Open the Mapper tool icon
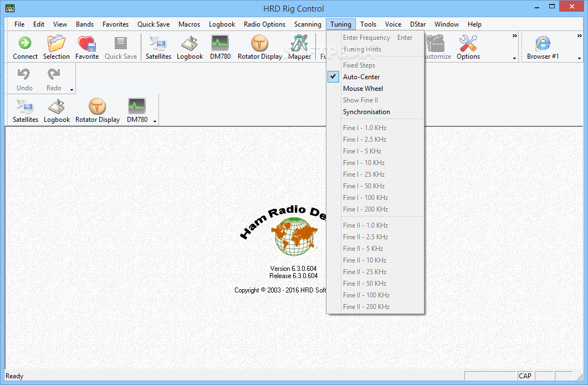The height and width of the screenshot is (385, 588). pos(299,43)
